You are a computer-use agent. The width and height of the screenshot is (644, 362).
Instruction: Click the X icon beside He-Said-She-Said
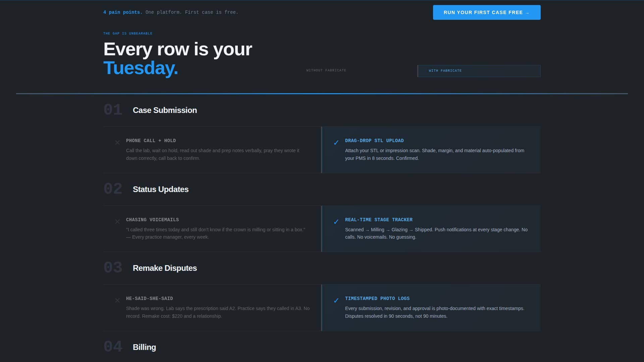point(117,300)
